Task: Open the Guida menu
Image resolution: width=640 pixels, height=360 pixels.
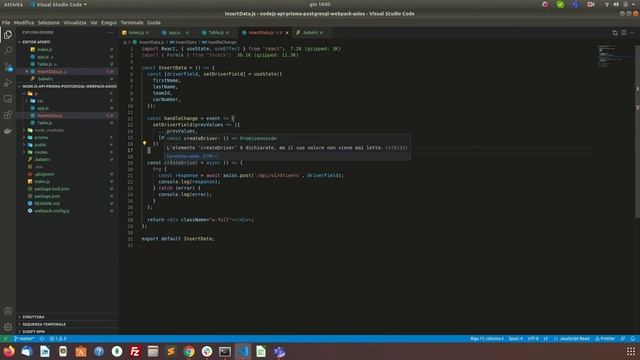Action: coord(153,22)
